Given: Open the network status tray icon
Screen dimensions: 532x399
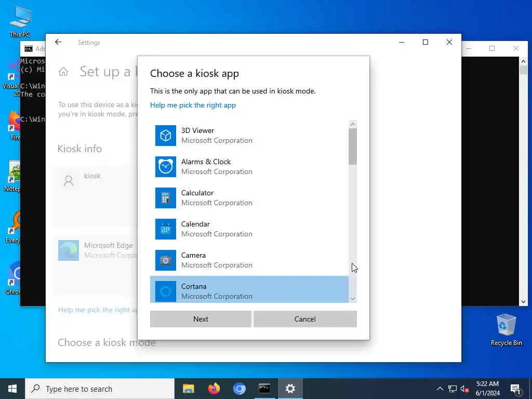Looking at the screenshot, I should click(x=453, y=389).
